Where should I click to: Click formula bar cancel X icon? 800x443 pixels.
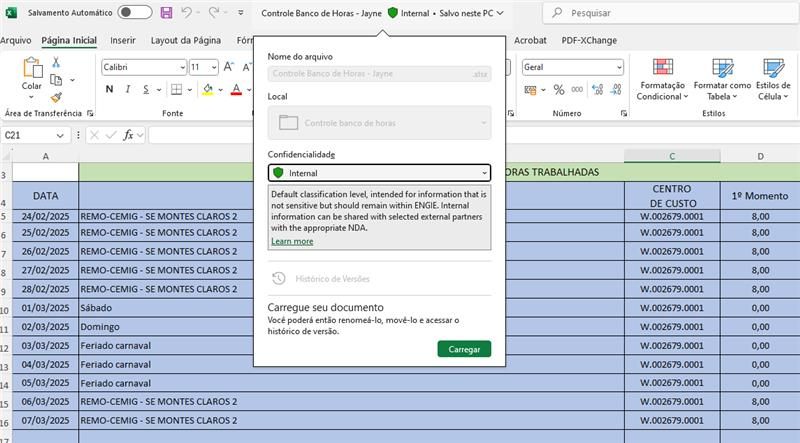(94, 135)
